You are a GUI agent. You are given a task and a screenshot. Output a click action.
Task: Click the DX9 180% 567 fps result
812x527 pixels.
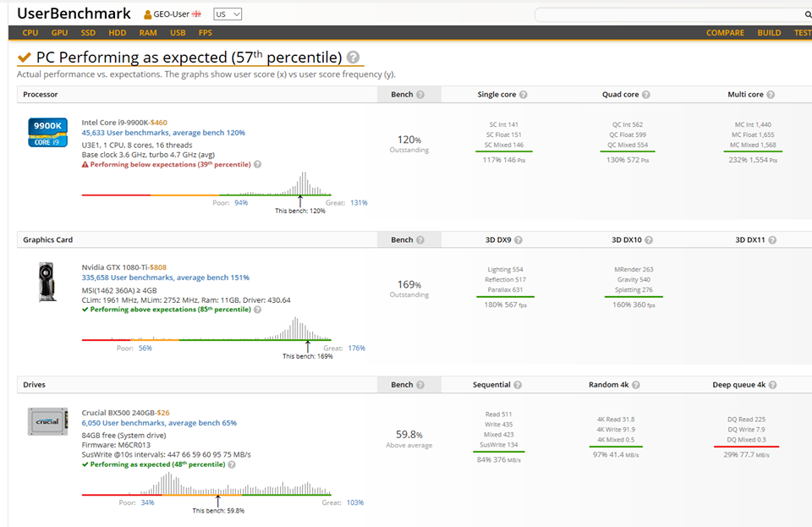coord(506,305)
